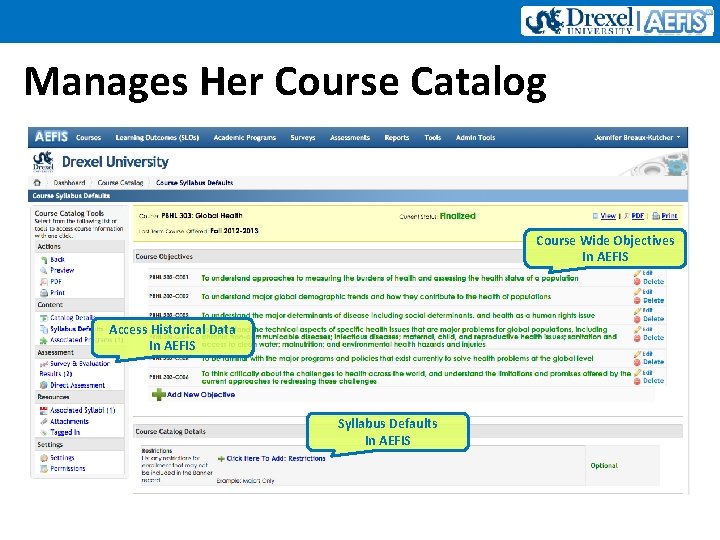The height and width of the screenshot is (540, 720).
Task: Open the Surveys menu
Action: point(303,137)
